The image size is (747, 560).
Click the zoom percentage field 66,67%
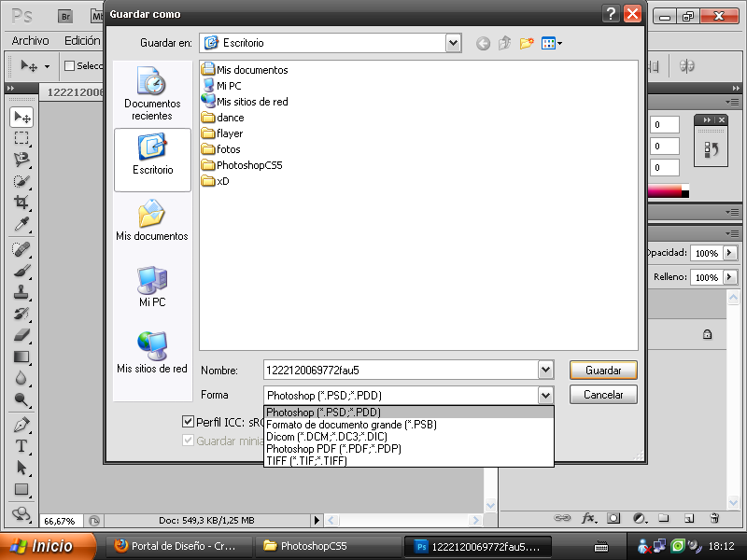pos(60,521)
